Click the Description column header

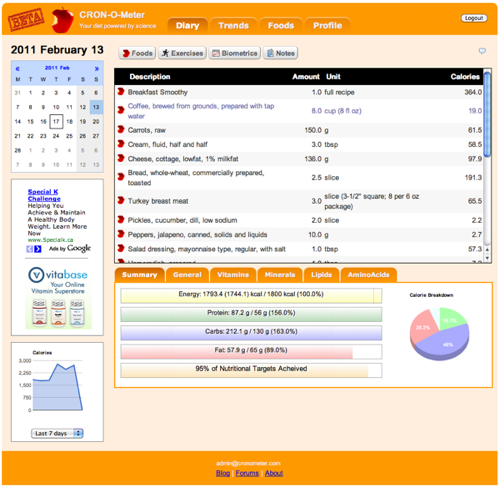tap(150, 77)
